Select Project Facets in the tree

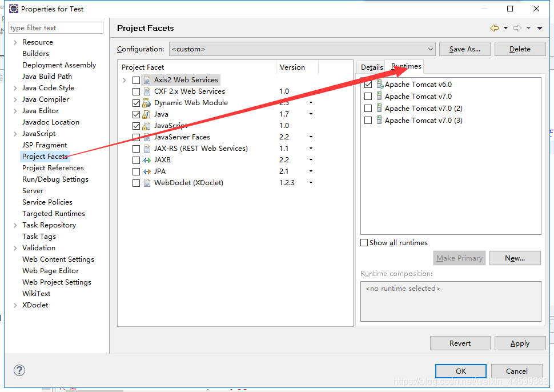click(45, 156)
